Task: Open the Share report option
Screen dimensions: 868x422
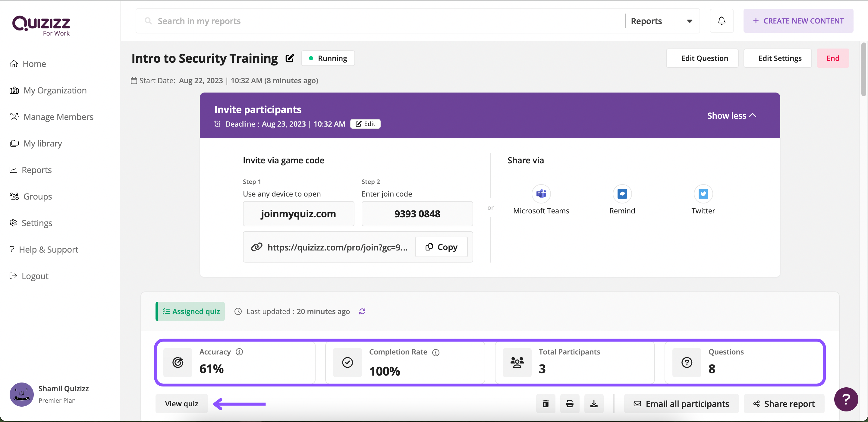Action: tap(783, 403)
